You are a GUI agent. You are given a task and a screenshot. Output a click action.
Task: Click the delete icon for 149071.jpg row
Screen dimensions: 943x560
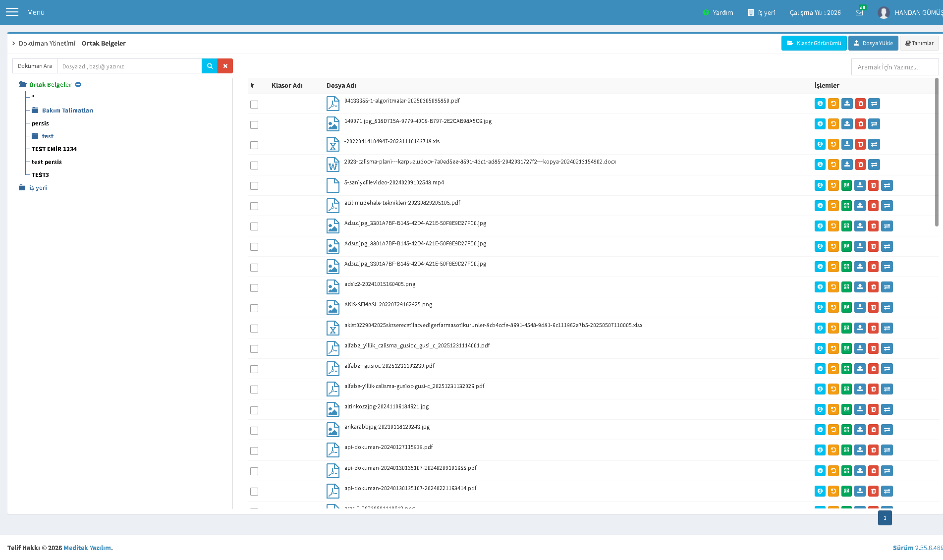click(x=861, y=124)
